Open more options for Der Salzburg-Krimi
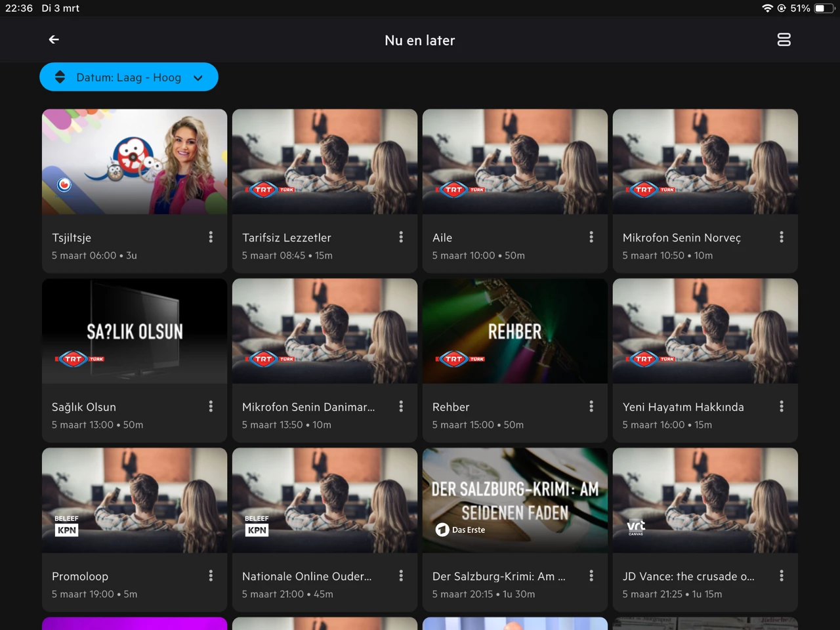 point(591,576)
